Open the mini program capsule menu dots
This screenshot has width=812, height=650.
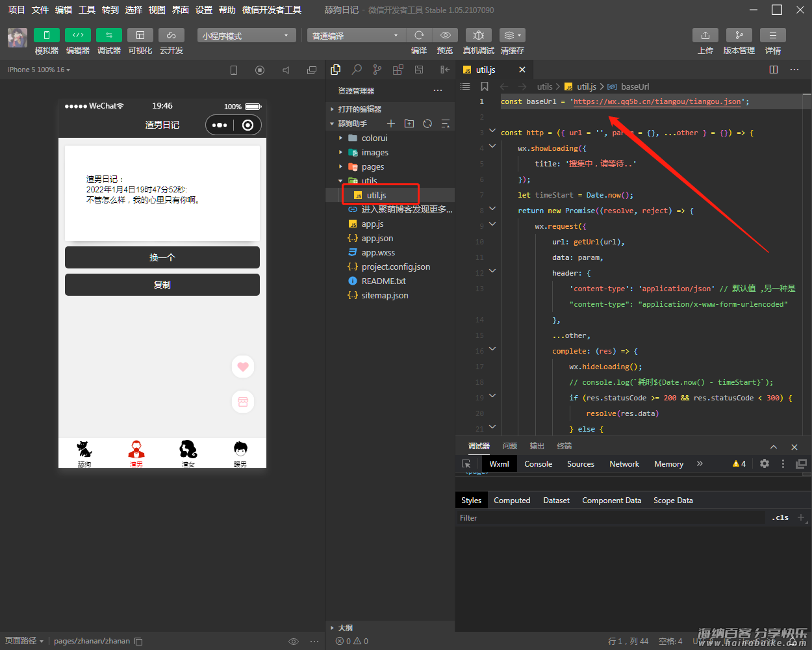tap(220, 125)
